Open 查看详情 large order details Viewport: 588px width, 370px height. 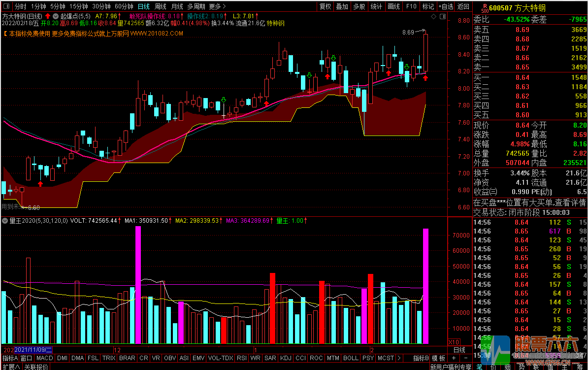[570, 202]
